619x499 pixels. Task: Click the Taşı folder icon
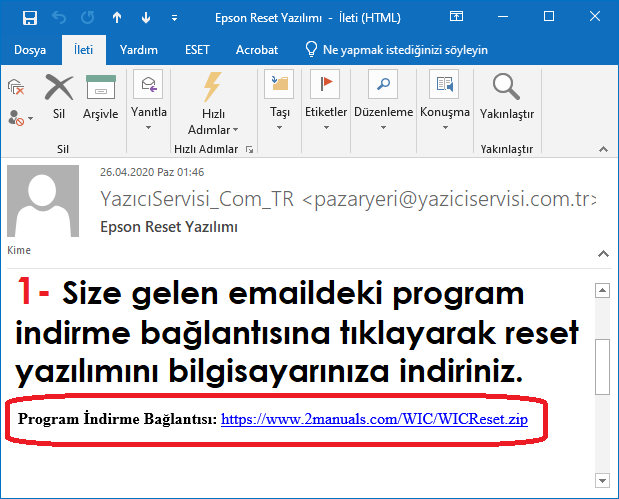279,84
